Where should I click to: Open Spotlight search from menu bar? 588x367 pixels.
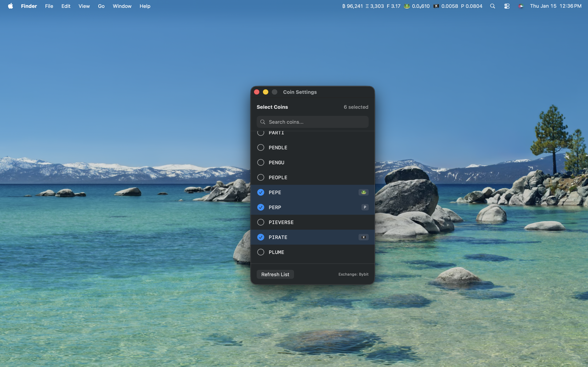492,6
